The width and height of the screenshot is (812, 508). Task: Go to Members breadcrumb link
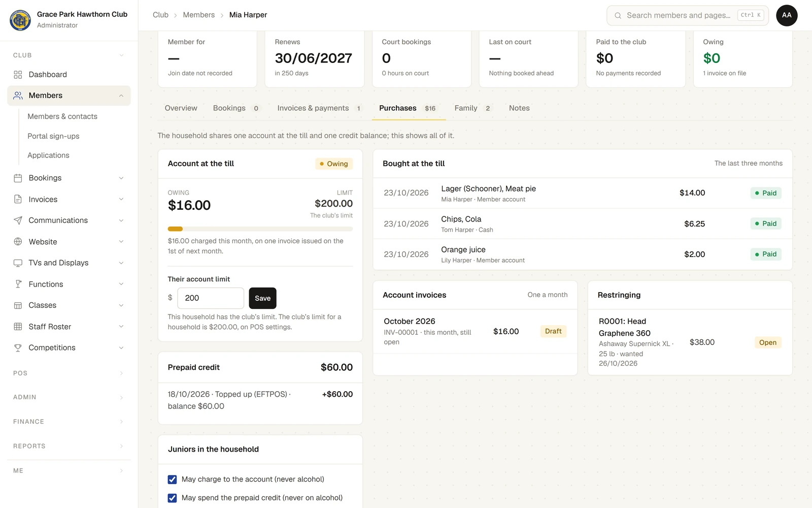pos(199,15)
